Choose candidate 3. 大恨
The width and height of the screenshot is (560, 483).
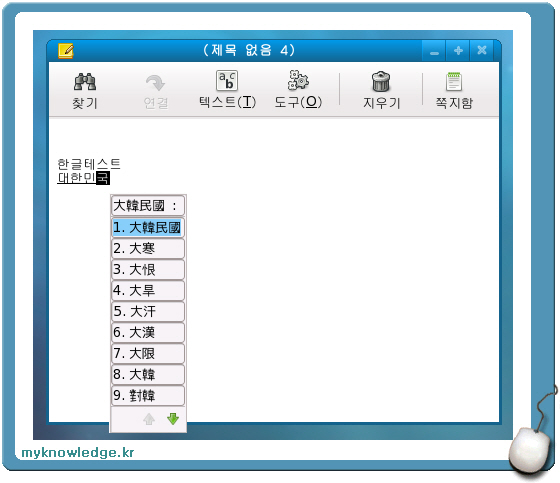pos(148,269)
